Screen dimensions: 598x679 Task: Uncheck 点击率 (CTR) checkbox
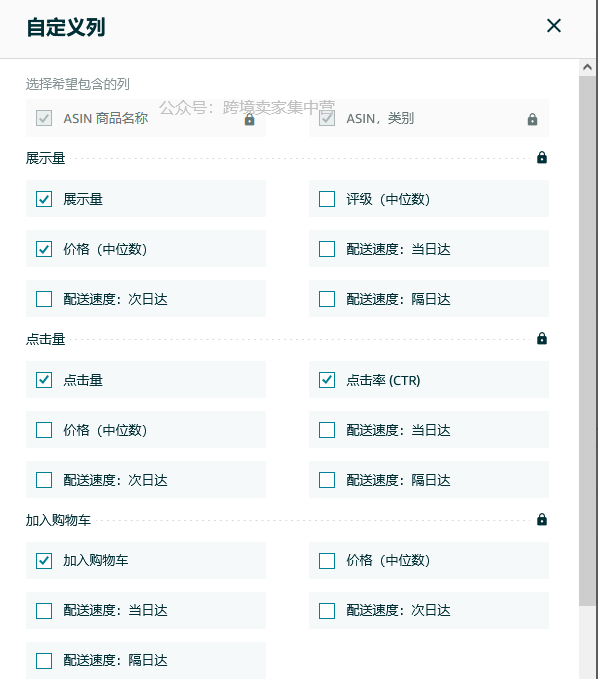click(x=327, y=380)
